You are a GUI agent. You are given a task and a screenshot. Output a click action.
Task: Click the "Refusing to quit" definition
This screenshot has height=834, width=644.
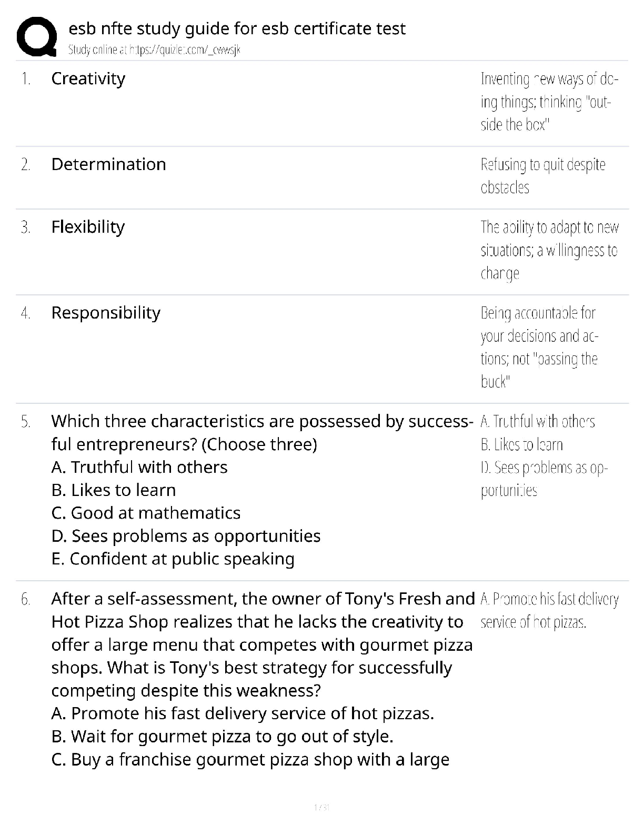(542, 176)
